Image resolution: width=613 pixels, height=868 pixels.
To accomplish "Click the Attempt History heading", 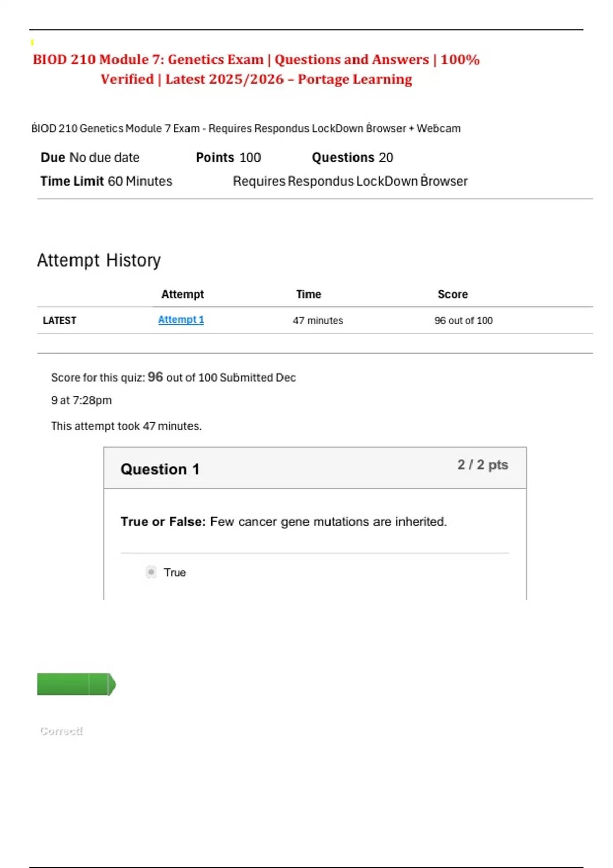I will pos(99,260).
